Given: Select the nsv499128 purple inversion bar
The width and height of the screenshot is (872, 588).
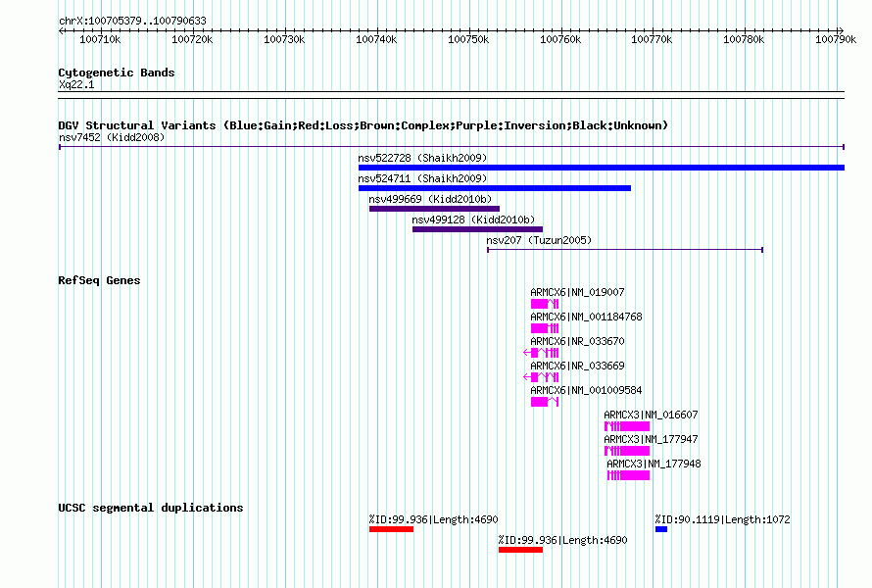Looking at the screenshot, I should 477,229.
